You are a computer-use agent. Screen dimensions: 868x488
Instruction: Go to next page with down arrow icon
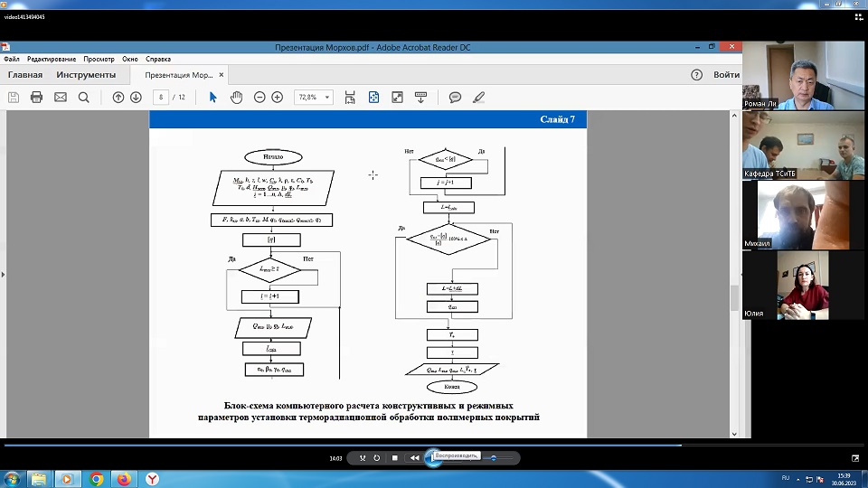(x=136, y=98)
